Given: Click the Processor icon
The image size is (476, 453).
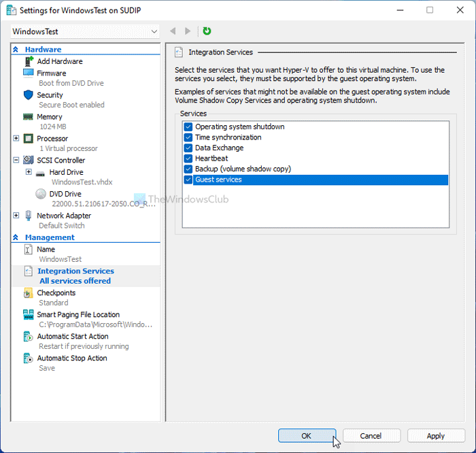Looking at the screenshot, I should click(29, 139).
